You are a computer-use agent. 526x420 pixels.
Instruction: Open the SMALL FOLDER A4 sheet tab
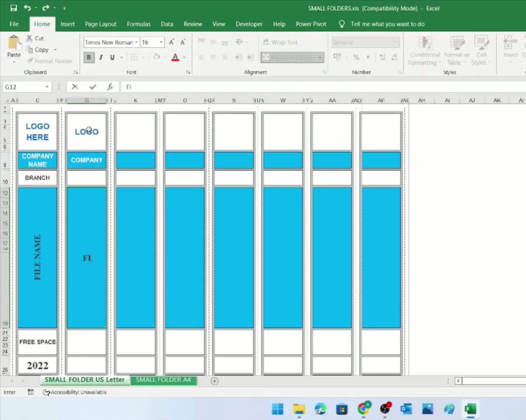coord(163,380)
